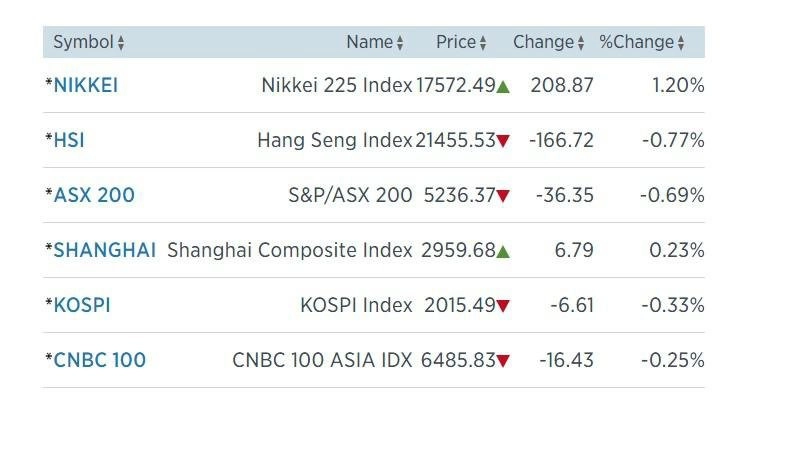Open the CNBC 100 symbol link
Screen dimensions: 802x459
100,360
